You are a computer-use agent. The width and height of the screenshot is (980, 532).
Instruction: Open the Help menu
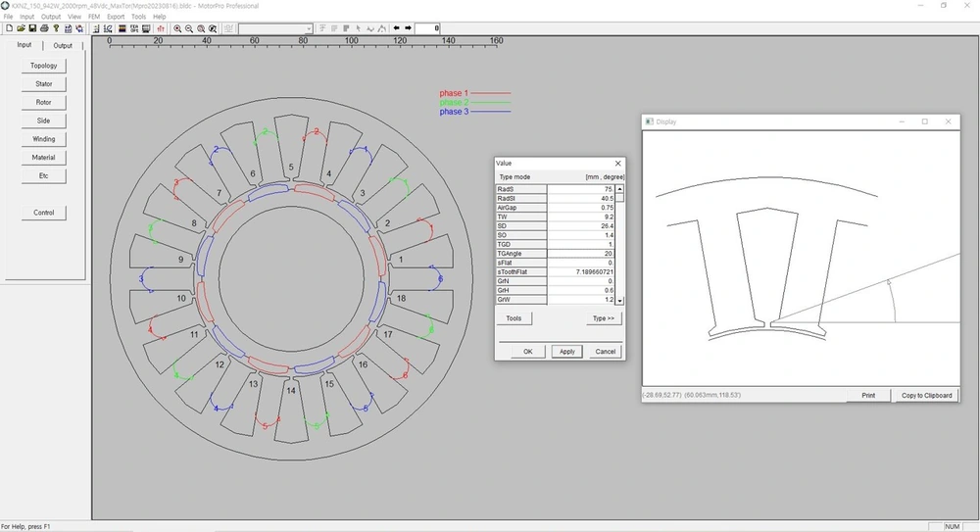coord(160,17)
